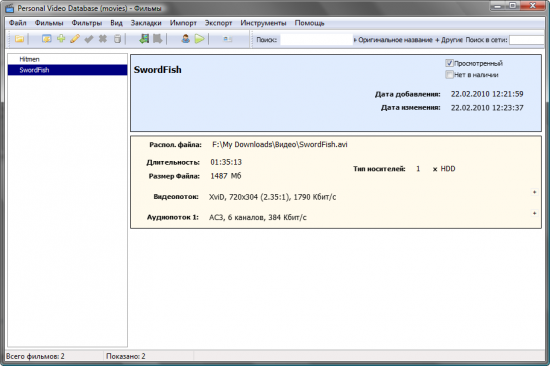Open the Импорт menu
Image resolution: width=550 pixels, height=366 pixels.
[183, 23]
